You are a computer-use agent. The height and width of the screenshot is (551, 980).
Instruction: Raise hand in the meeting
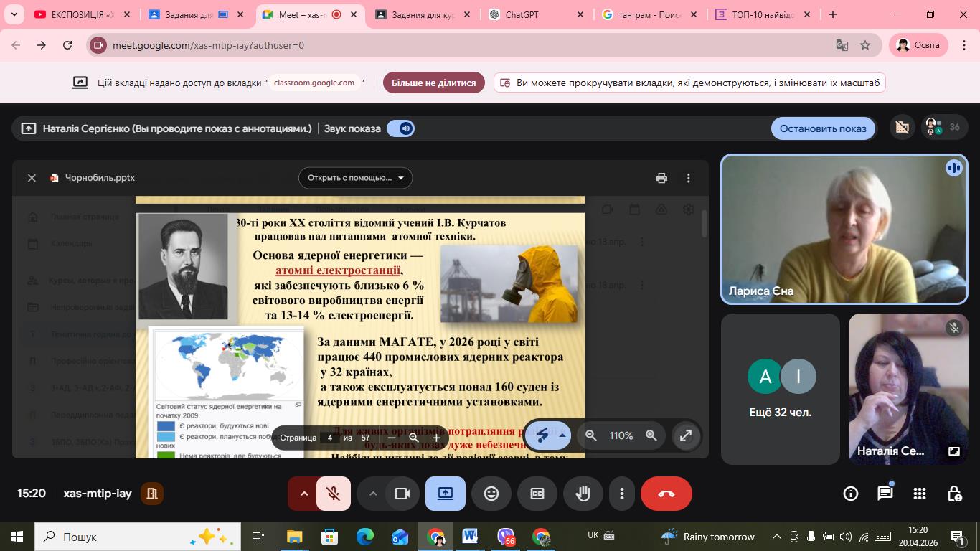[583, 494]
